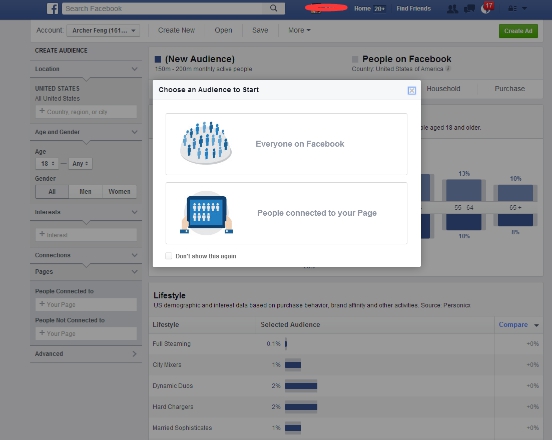Select the Men gender toggle
The height and width of the screenshot is (440, 552).
85,191
